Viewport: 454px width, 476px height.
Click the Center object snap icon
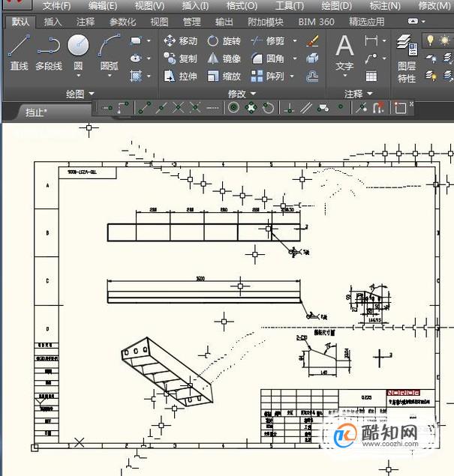[233, 107]
